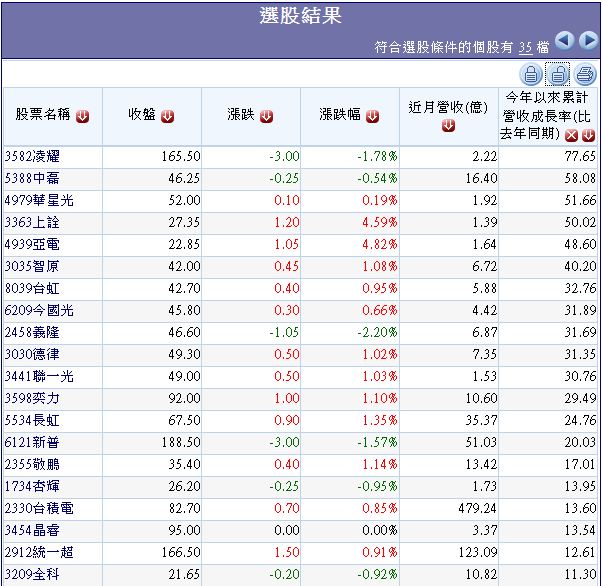
Task: Open stock 3209全科
Action: (32, 574)
